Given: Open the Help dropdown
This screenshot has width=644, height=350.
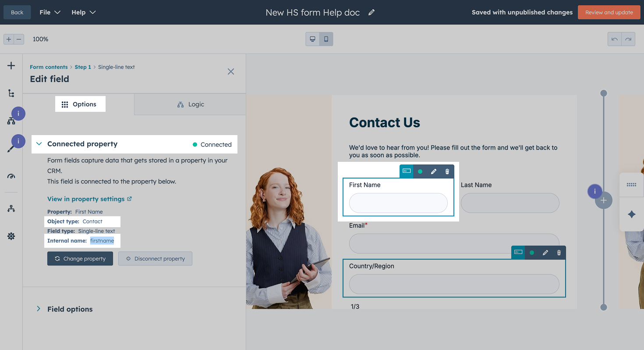Looking at the screenshot, I should coord(83,12).
